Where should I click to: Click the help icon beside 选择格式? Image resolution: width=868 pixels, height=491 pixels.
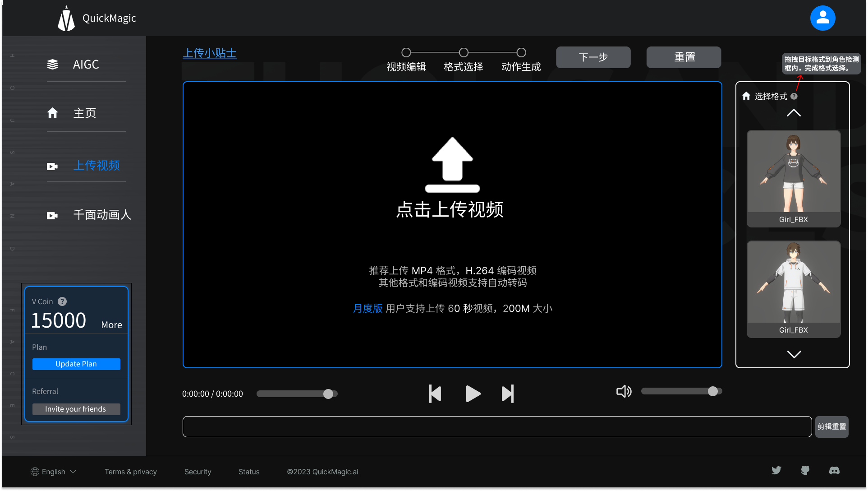click(x=794, y=96)
